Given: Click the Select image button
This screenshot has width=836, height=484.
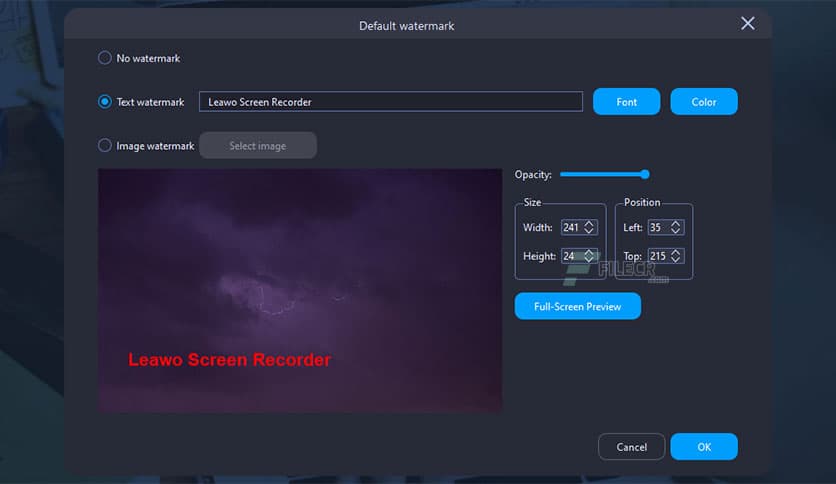Looking at the screenshot, I should point(258,145).
